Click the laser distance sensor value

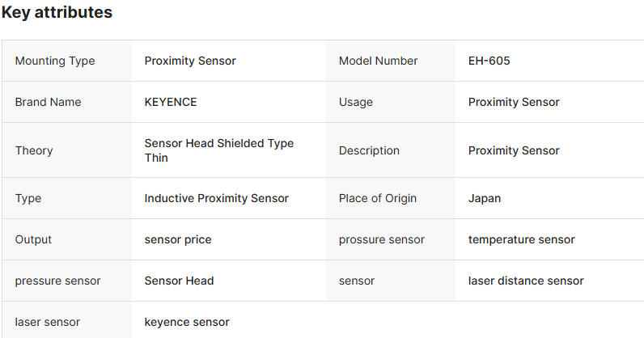pos(526,281)
